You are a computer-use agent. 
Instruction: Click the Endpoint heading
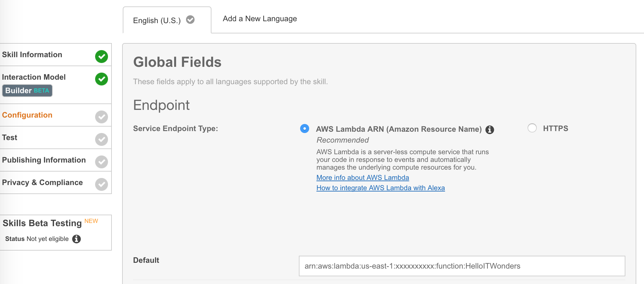click(x=161, y=105)
